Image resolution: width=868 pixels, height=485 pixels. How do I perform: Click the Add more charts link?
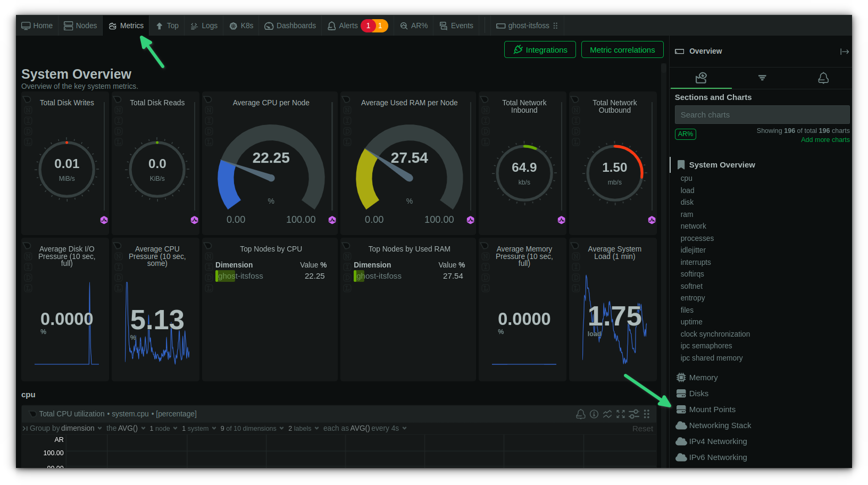[825, 140]
